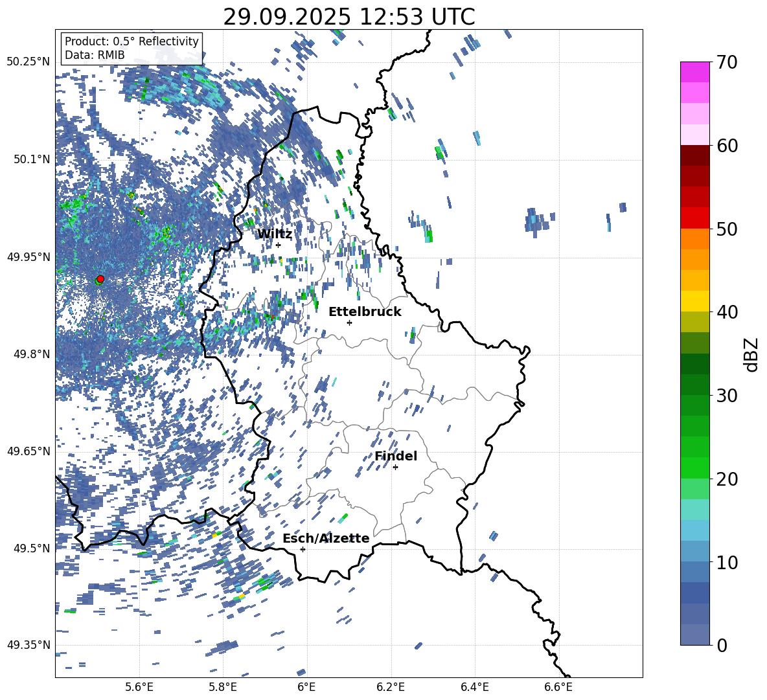Click the 6°E longitude label
Screen dimensions: 767x700
(x=306, y=687)
